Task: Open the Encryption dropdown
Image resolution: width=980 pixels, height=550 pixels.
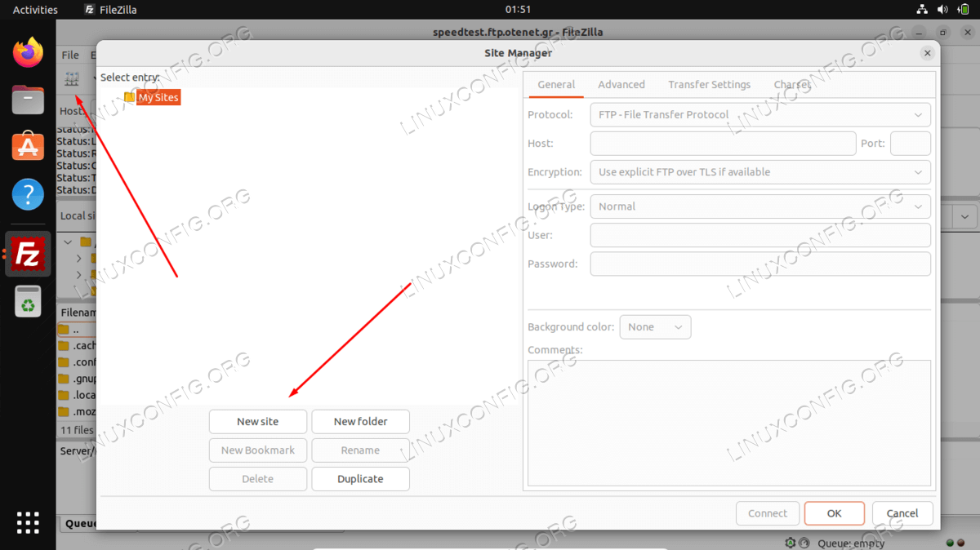Action: click(760, 172)
